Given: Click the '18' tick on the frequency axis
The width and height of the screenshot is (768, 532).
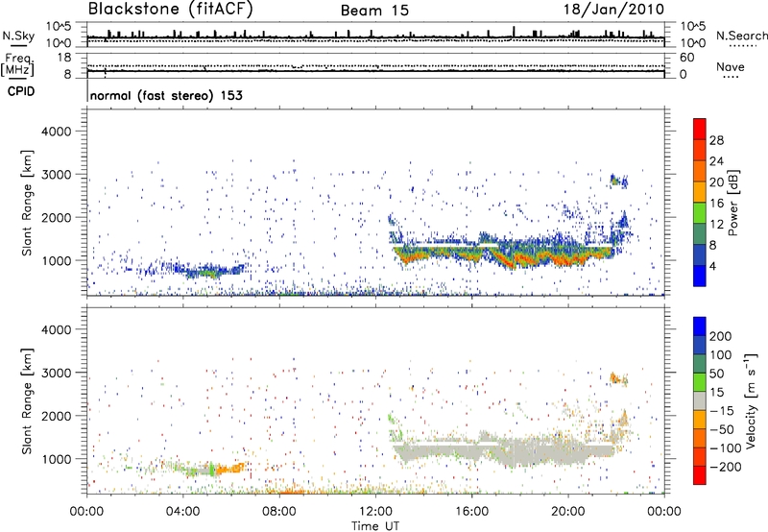Looking at the screenshot, I should (64, 58).
